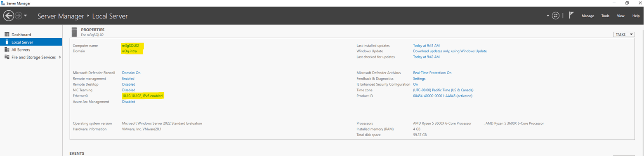This screenshot has width=644, height=156.
Task: Open the TASKS dropdown
Action: click(624, 35)
